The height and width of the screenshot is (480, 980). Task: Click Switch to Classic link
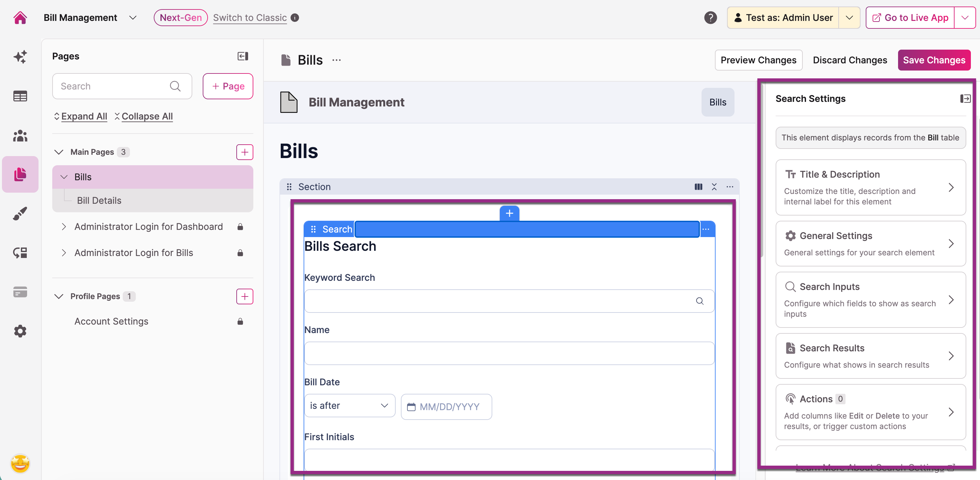[x=249, y=18]
